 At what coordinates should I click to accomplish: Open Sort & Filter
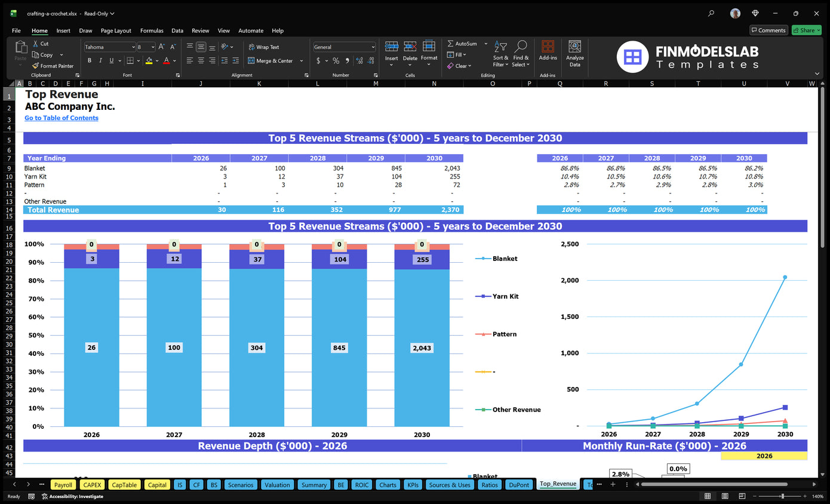500,57
